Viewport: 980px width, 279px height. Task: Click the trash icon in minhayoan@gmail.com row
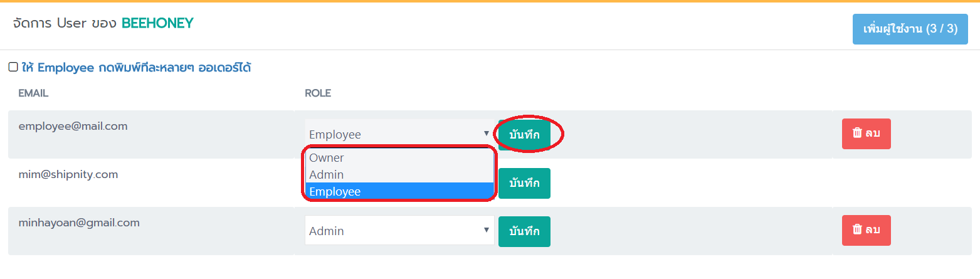(857, 229)
